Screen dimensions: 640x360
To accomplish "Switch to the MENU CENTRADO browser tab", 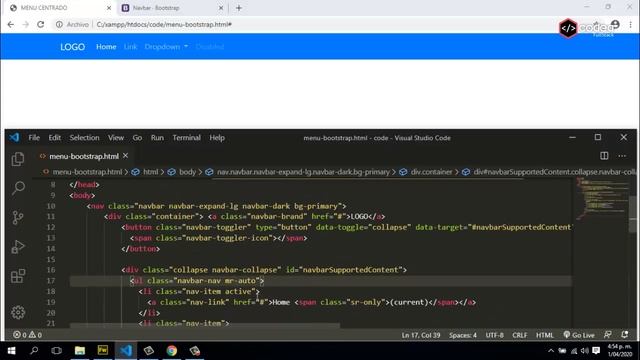I will [59, 8].
